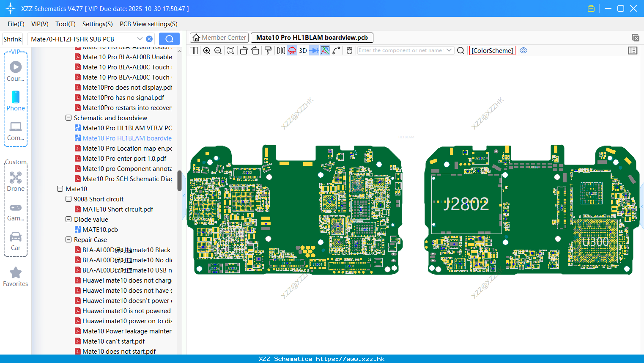Open the Tool(T) menu
Screen dimensions: 644x363
point(66,24)
